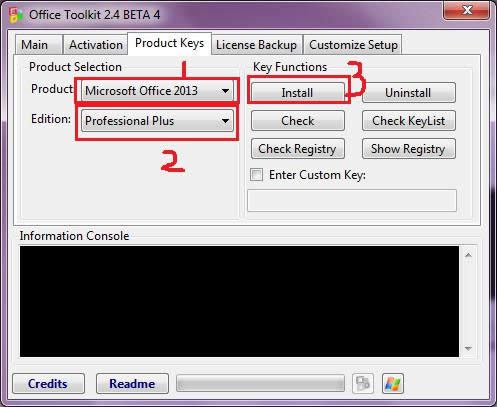Screen dimensions: 497x407
Task: Open the Customize Setup tab
Action: pos(353,45)
